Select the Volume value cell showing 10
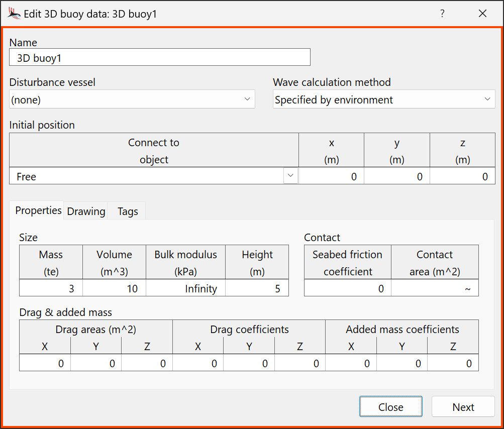 tap(115, 288)
